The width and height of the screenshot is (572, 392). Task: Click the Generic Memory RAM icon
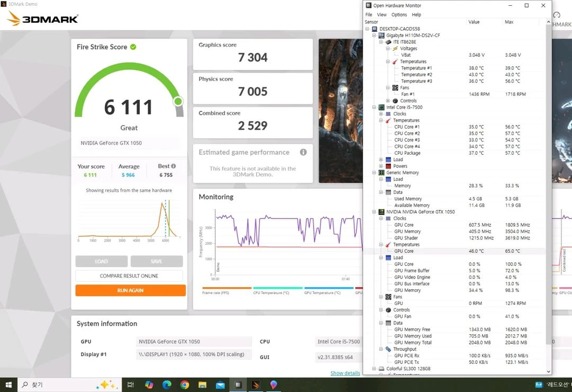pos(381,173)
